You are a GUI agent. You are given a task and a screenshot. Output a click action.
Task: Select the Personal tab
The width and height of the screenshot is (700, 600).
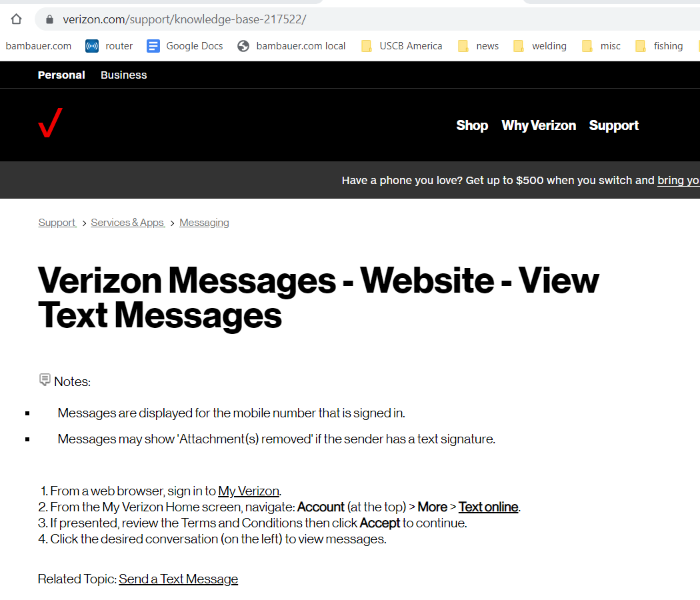(x=61, y=75)
